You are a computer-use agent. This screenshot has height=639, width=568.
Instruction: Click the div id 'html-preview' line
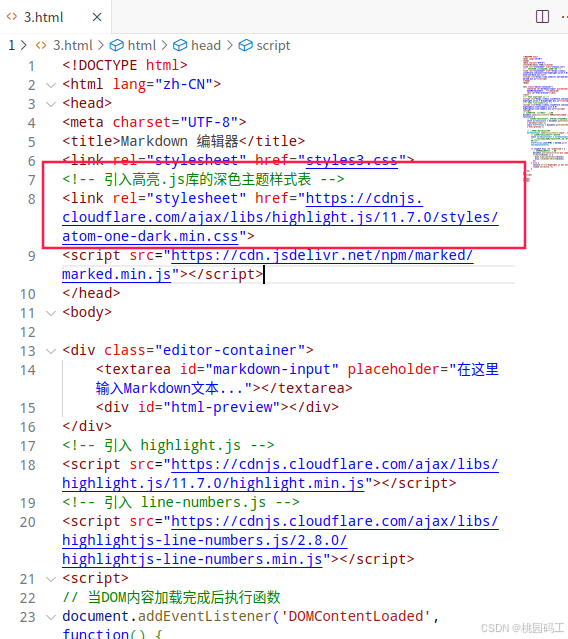point(217,407)
